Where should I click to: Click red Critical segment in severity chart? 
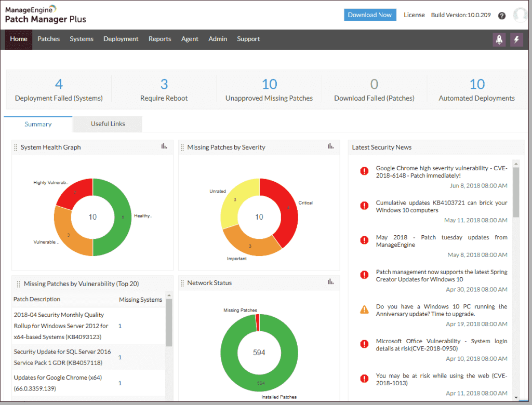[x=287, y=208]
